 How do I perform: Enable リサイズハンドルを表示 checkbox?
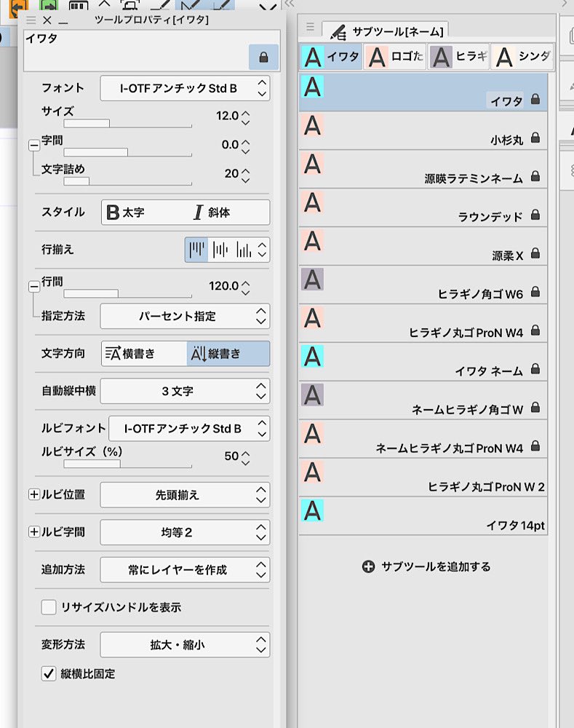(x=49, y=607)
